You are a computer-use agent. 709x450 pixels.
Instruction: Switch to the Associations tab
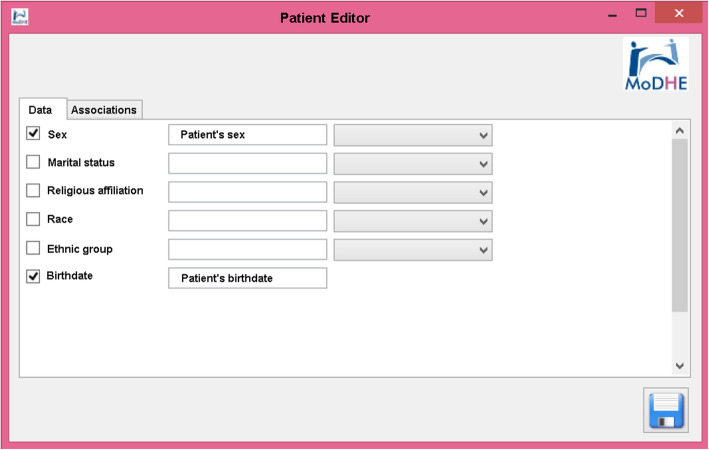(104, 110)
